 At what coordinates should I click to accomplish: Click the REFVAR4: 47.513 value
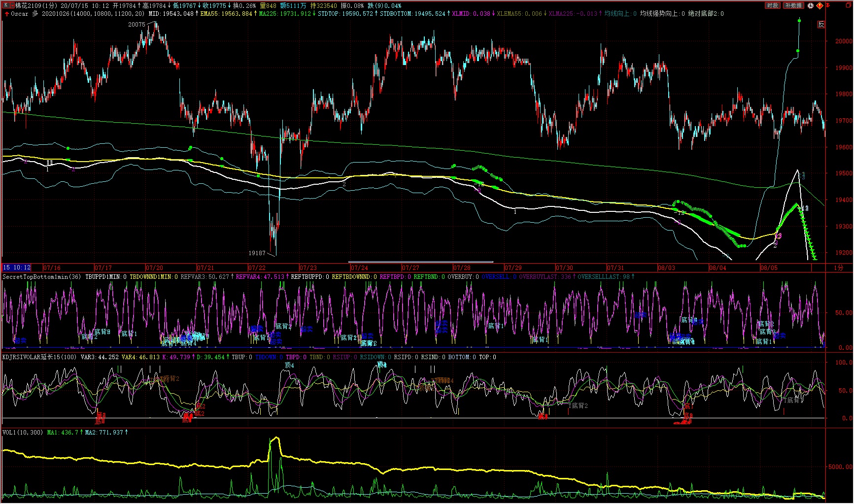pyautogui.click(x=260, y=277)
